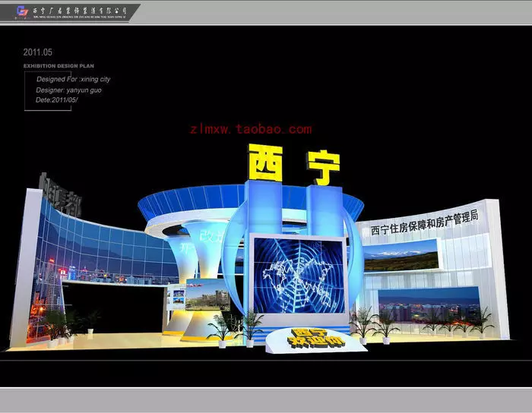Screen dimensions: 532x413
Task: Click the company logo in header banner
Action: (23, 12)
